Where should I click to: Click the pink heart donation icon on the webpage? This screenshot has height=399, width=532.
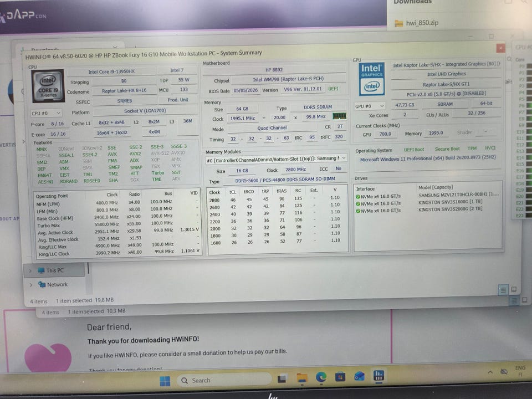coord(48,357)
